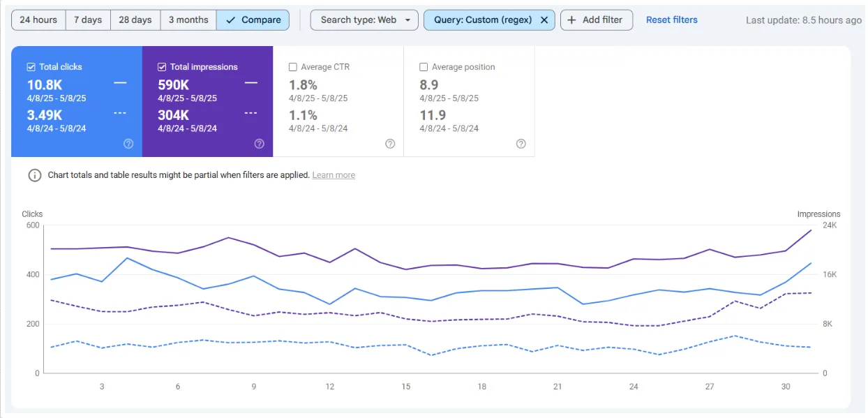Uncheck the Total clicks metric
The image size is (868, 418).
click(x=31, y=66)
